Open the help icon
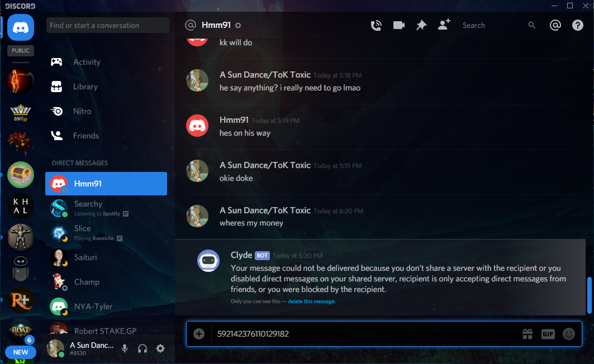 (577, 25)
